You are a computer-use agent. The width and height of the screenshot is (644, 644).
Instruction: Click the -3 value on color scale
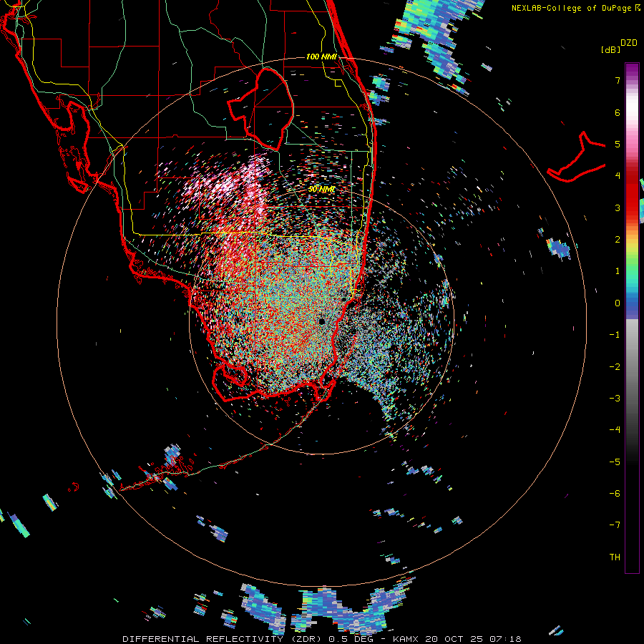615,399
